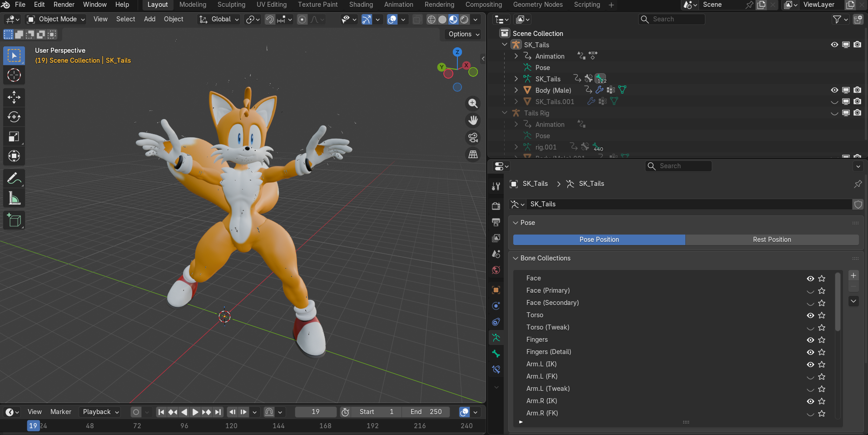Switch to the Shading workspace tab
This screenshot has width=868, height=435.
click(x=361, y=5)
